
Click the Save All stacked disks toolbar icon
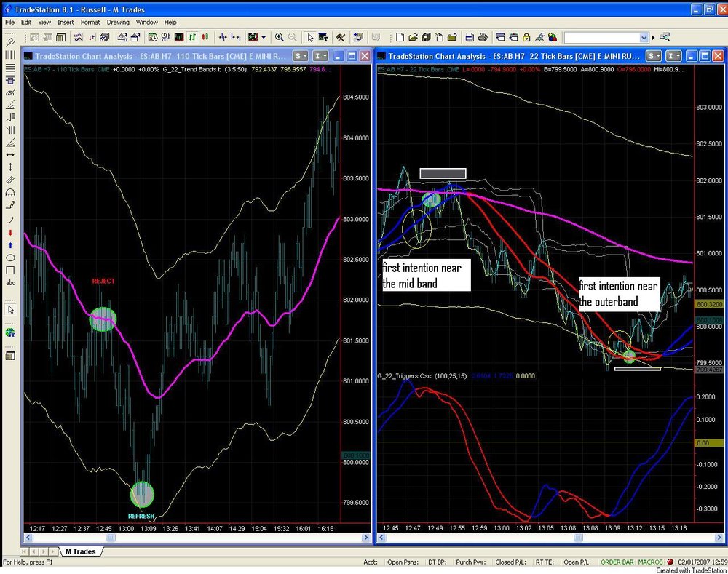coord(426,37)
